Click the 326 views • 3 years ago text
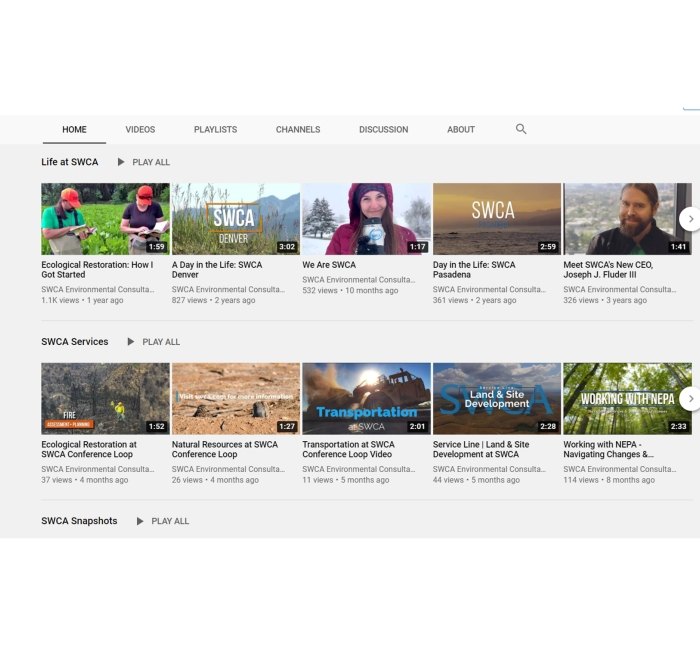 click(605, 300)
